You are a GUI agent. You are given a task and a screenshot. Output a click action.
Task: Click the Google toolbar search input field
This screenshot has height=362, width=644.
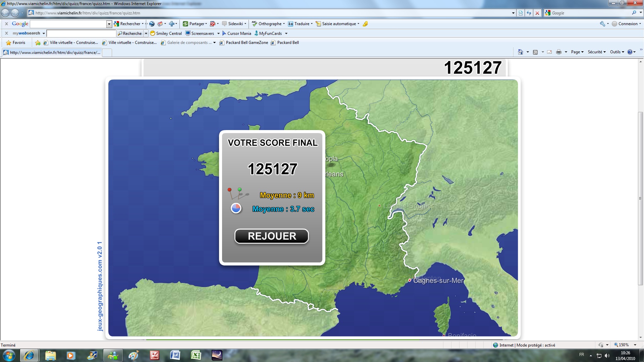coord(68,24)
